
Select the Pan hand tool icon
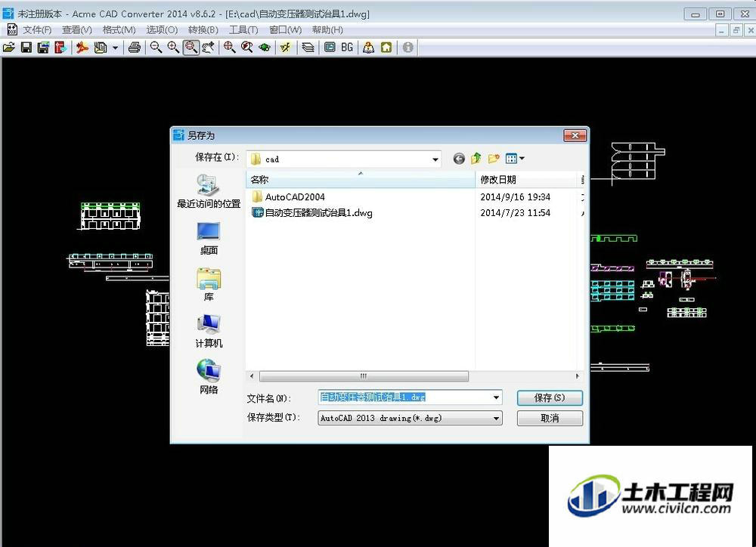click(208, 48)
